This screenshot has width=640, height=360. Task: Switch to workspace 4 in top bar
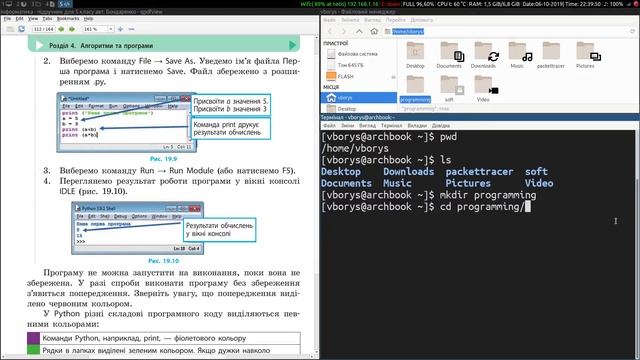51,4
